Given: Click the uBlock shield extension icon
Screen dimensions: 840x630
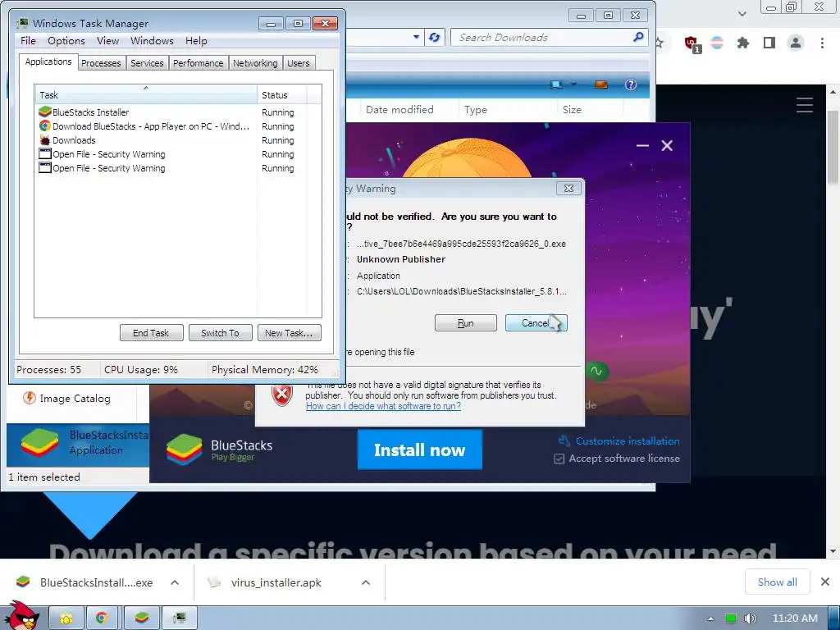Looking at the screenshot, I should 692,43.
